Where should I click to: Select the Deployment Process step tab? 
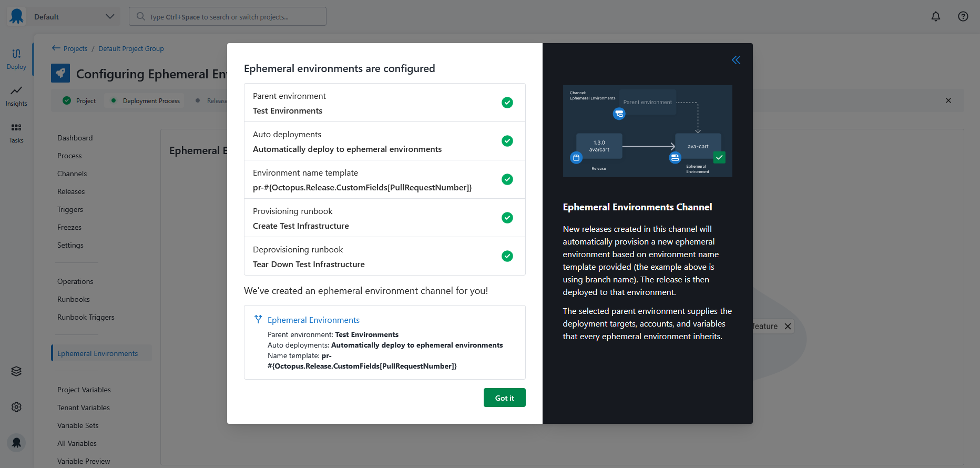(146, 100)
